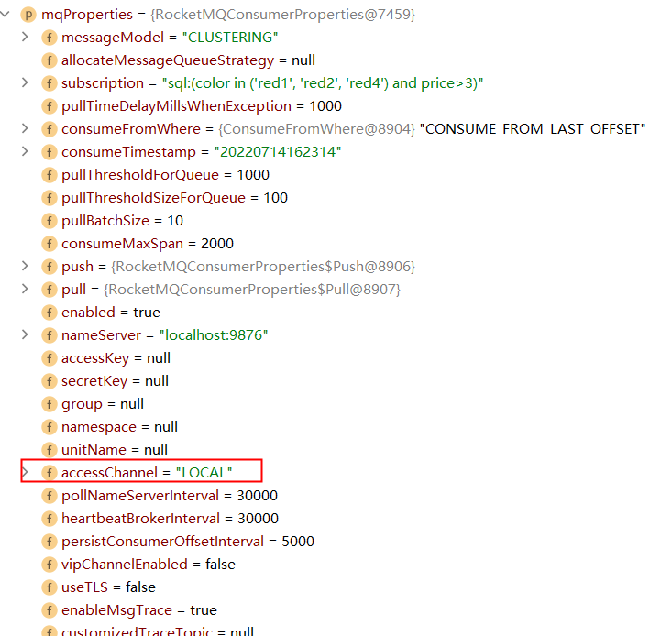Click the field icon beside nameServer
672x636 pixels.
tap(50, 335)
